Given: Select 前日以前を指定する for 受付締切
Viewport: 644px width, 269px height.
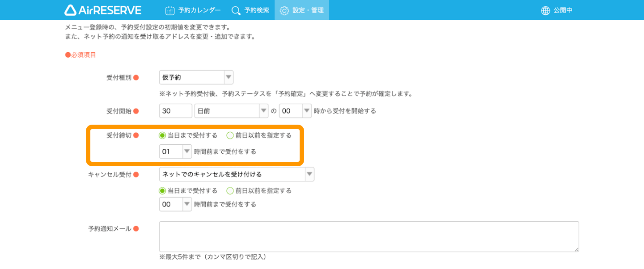Looking at the screenshot, I should click(x=259, y=135).
